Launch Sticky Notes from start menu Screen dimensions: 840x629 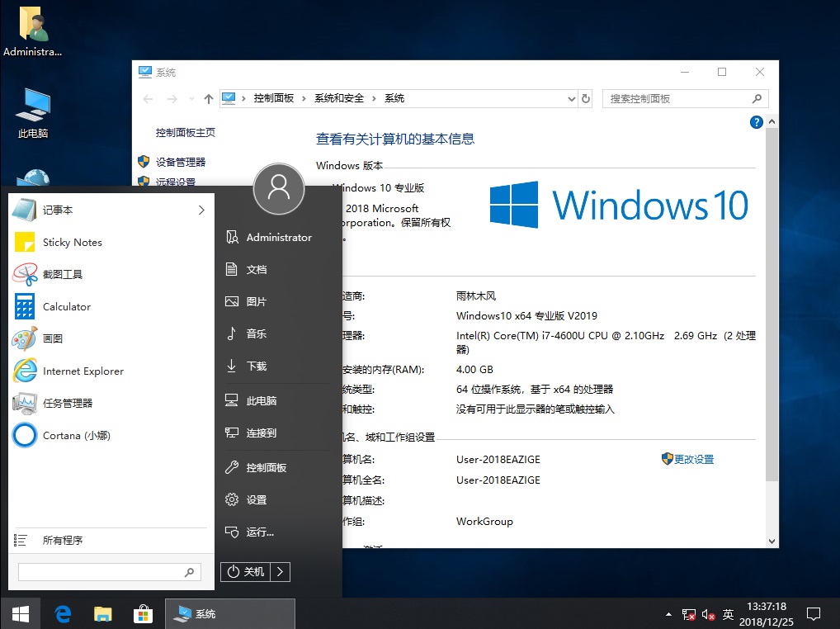(x=111, y=242)
